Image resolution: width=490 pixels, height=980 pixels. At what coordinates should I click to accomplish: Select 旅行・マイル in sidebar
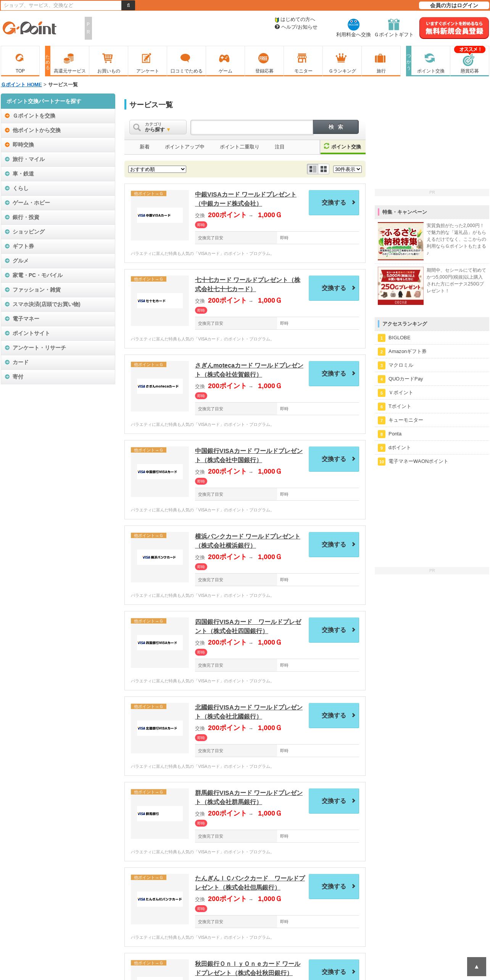58,160
